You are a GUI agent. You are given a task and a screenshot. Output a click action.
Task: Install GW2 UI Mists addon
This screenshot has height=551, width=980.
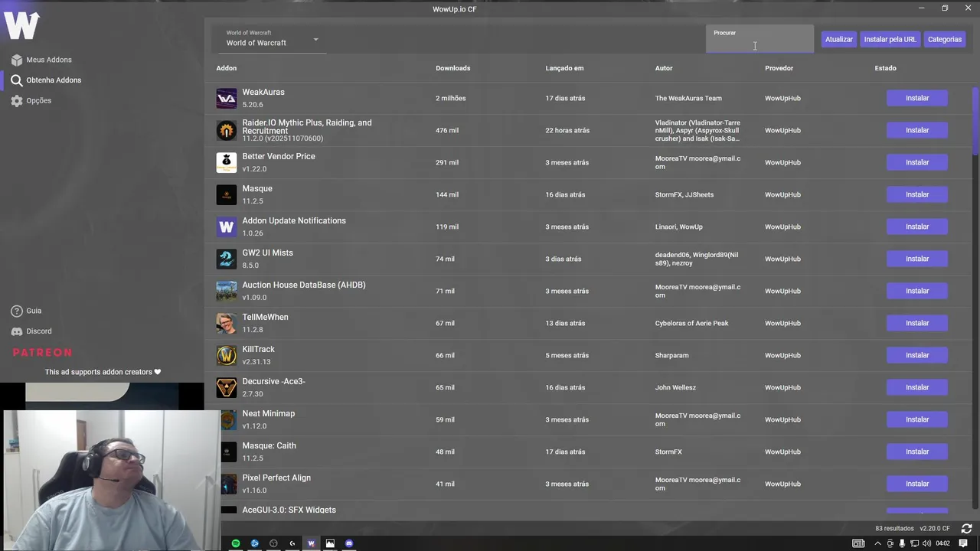pyautogui.click(x=917, y=259)
